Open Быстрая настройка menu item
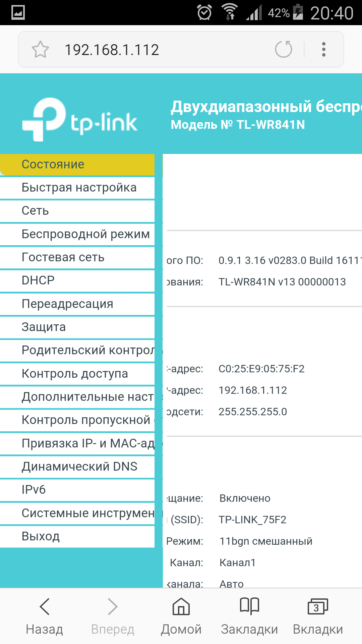Screen dimensions: 362x644 [x=77, y=187]
